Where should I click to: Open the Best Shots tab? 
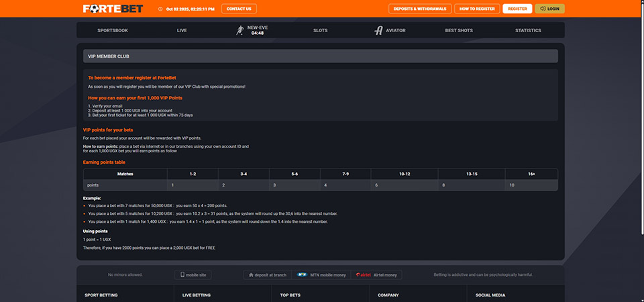point(459,30)
